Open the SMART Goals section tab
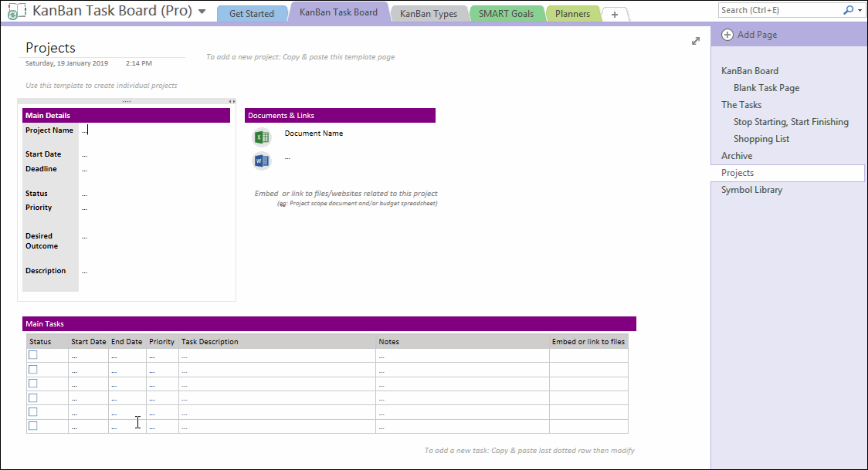Image resolution: width=868 pixels, height=470 pixels. [506, 13]
